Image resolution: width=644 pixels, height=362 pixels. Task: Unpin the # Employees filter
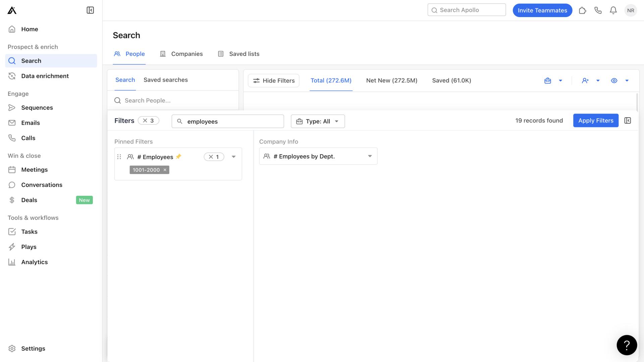click(179, 157)
